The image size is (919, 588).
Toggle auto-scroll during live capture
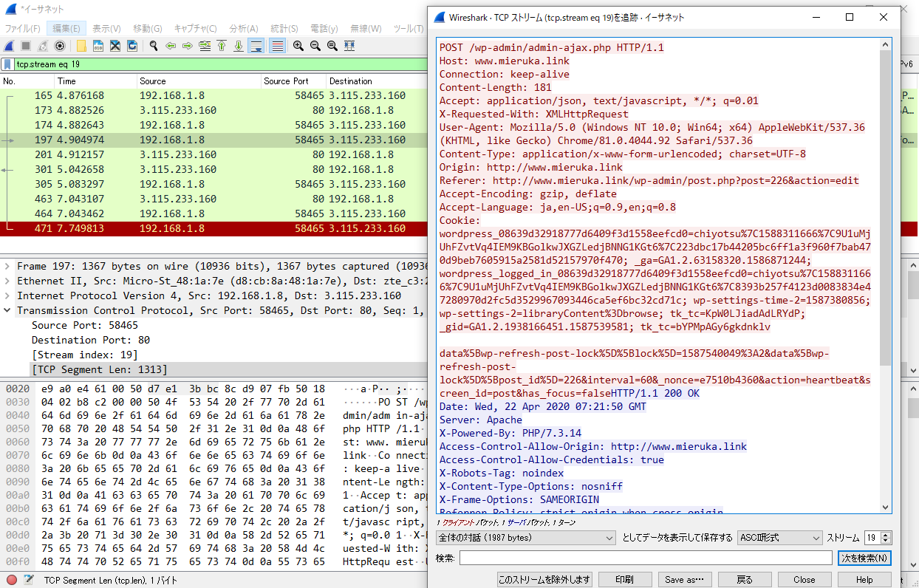point(256,46)
